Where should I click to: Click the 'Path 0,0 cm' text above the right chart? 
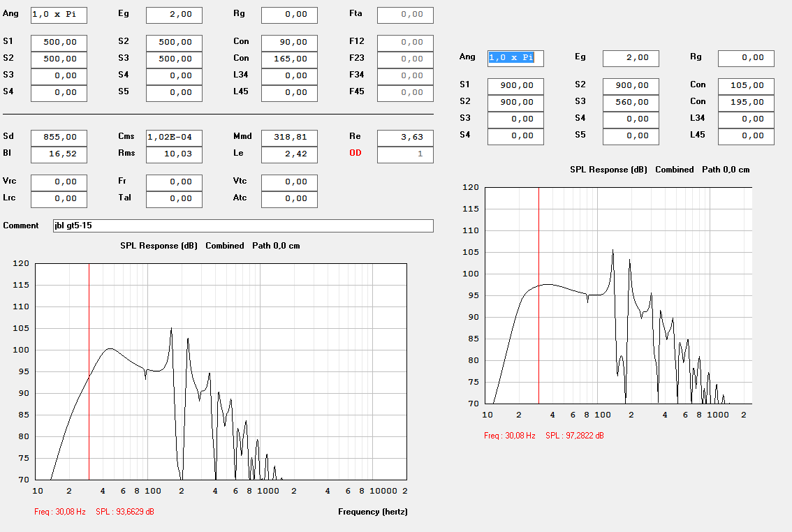[x=726, y=170]
